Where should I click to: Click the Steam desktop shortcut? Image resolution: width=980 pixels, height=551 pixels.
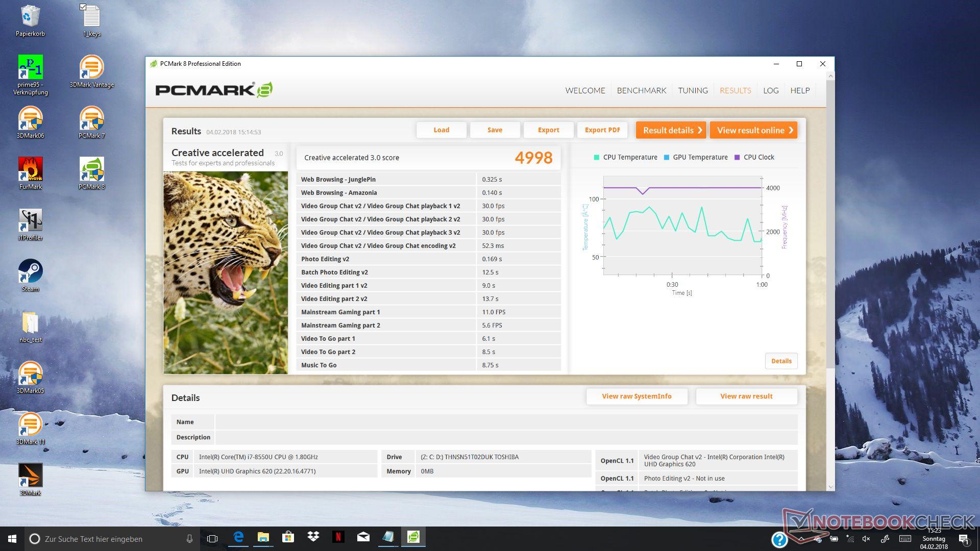point(30,272)
